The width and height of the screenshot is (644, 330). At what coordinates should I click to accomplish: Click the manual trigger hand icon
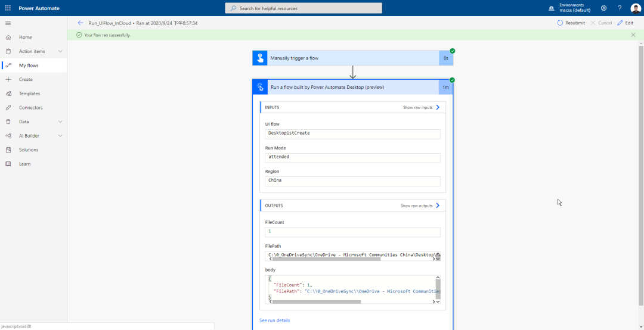tap(260, 58)
